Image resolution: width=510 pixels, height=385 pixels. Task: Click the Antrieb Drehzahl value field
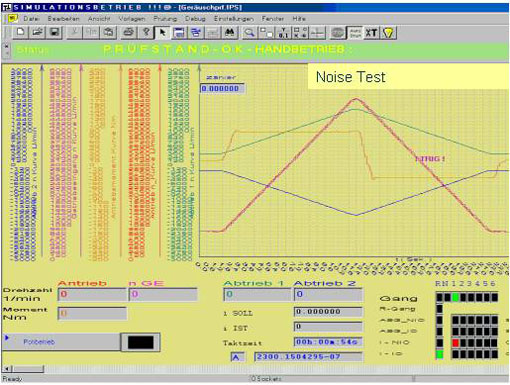[x=92, y=294]
